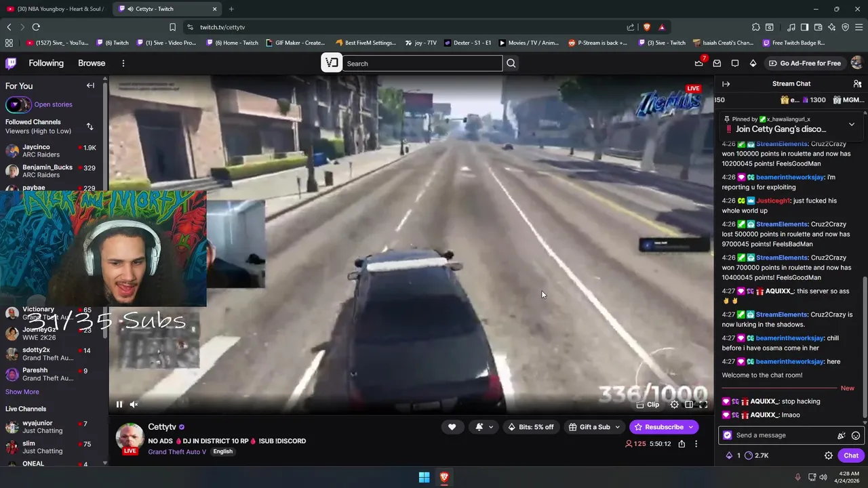Click Go Ad-Free for Free button
The width and height of the screenshot is (868, 488).
pyautogui.click(x=804, y=63)
